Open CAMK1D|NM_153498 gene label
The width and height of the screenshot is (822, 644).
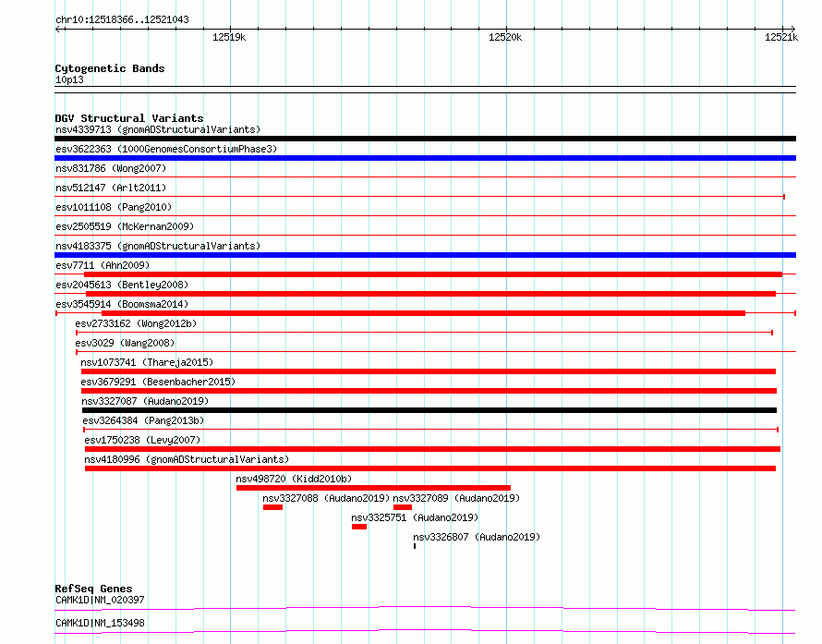(x=100, y=623)
